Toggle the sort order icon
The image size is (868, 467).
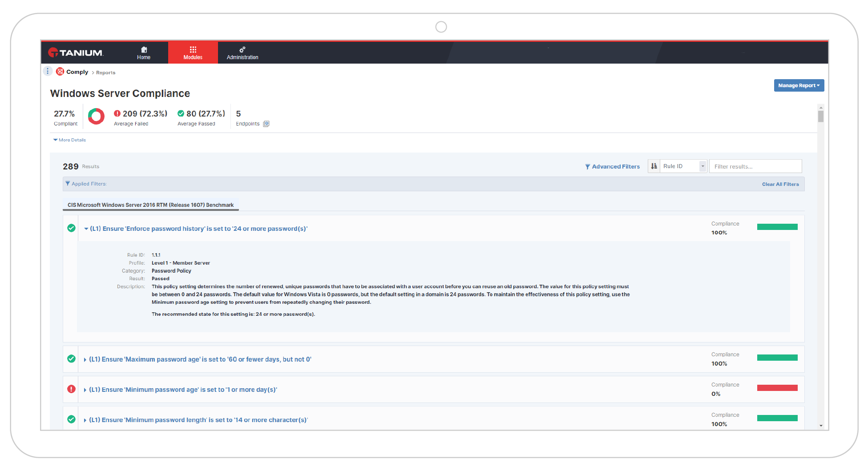click(x=654, y=166)
